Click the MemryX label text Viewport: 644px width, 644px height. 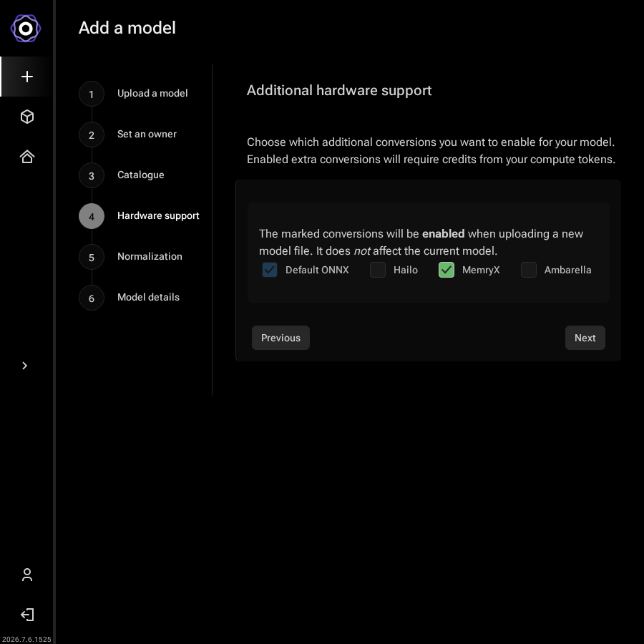(x=481, y=270)
